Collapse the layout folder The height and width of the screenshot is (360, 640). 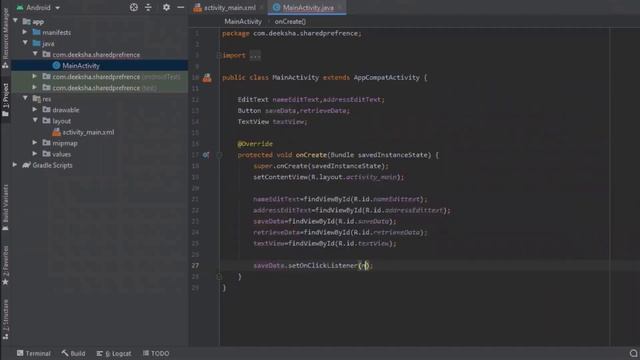coord(35,121)
